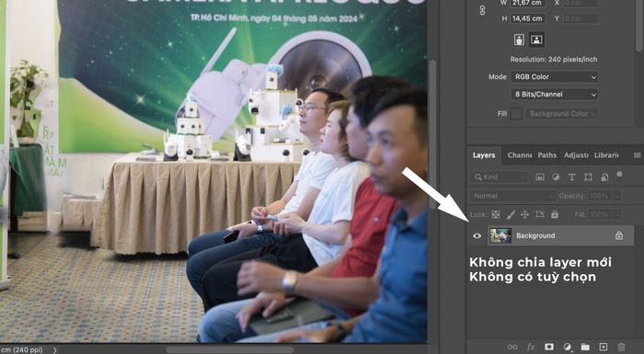Click the Background layer thumbnail
The image size is (644, 354).
pyautogui.click(x=500, y=235)
